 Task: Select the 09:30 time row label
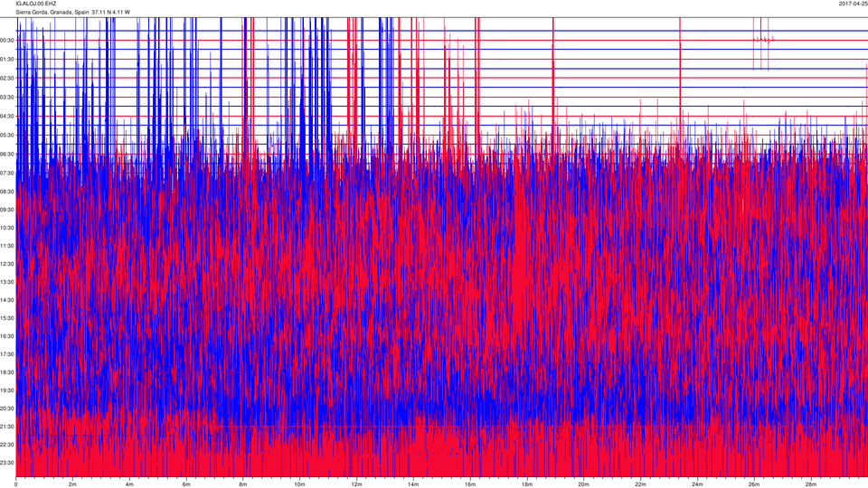click(x=7, y=210)
